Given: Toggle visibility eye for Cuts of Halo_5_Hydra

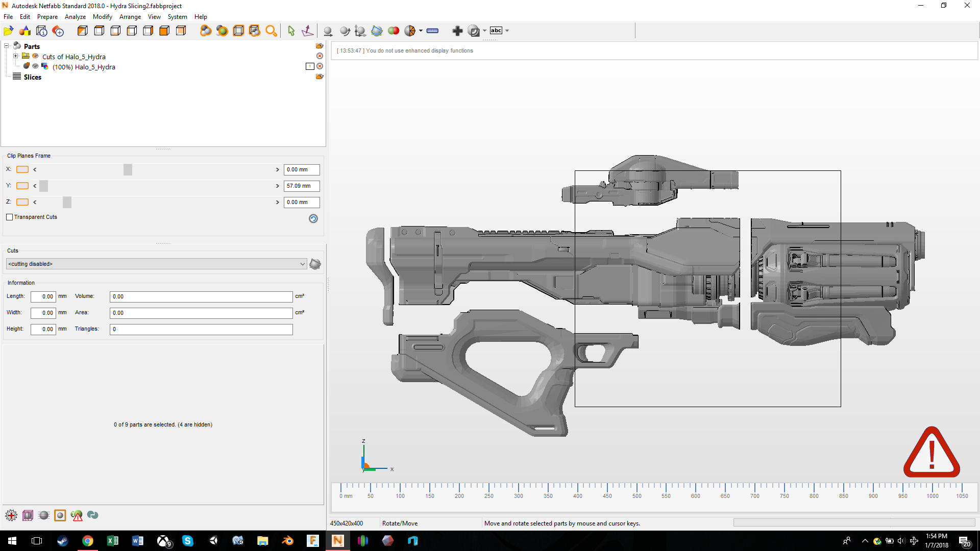Looking at the screenshot, I should [35, 56].
